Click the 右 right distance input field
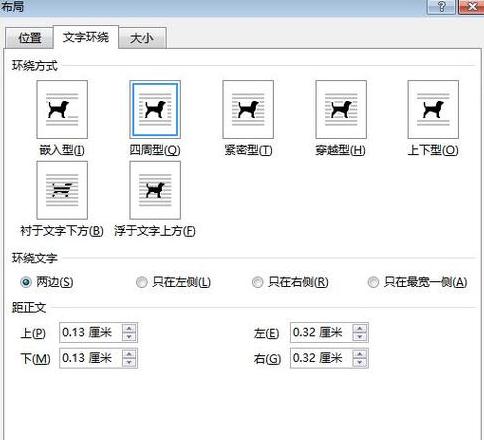The height and width of the screenshot is (440, 484). tap(321, 358)
